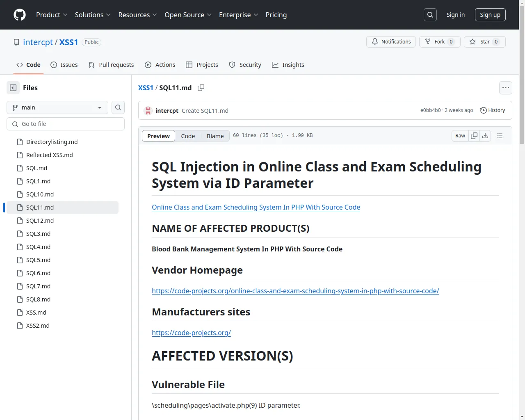Screen dimensions: 525x420
Task: Open SQL5.md in file tree
Action: tap(62, 260)
